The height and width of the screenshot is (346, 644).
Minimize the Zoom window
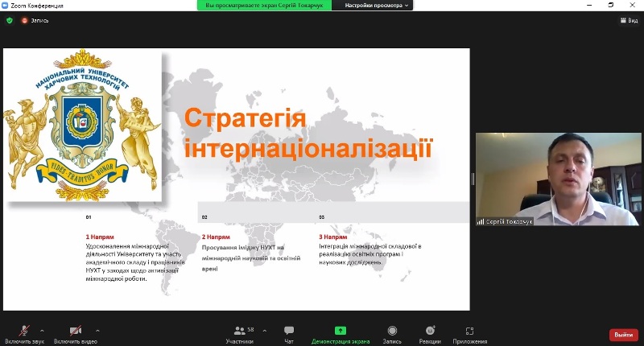click(589, 6)
